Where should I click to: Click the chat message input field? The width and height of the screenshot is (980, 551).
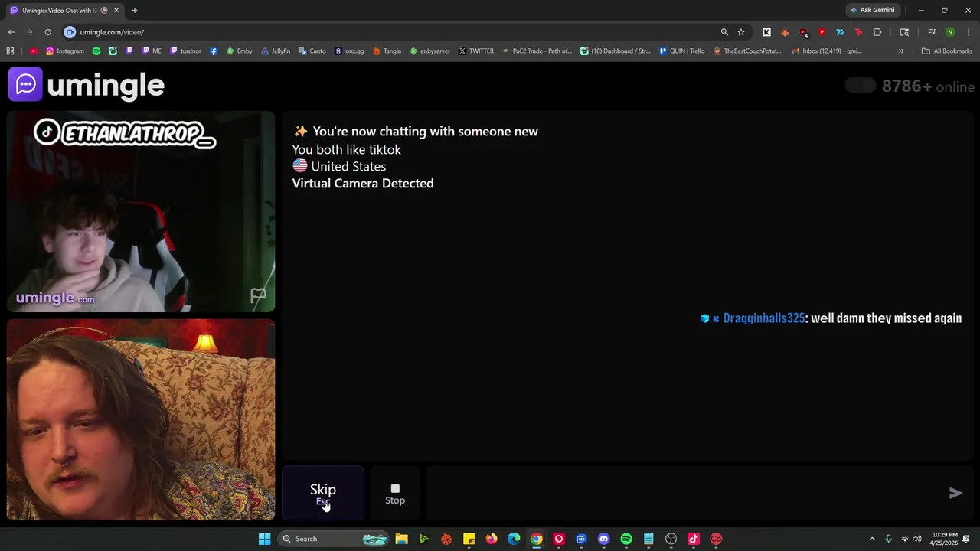(x=685, y=494)
